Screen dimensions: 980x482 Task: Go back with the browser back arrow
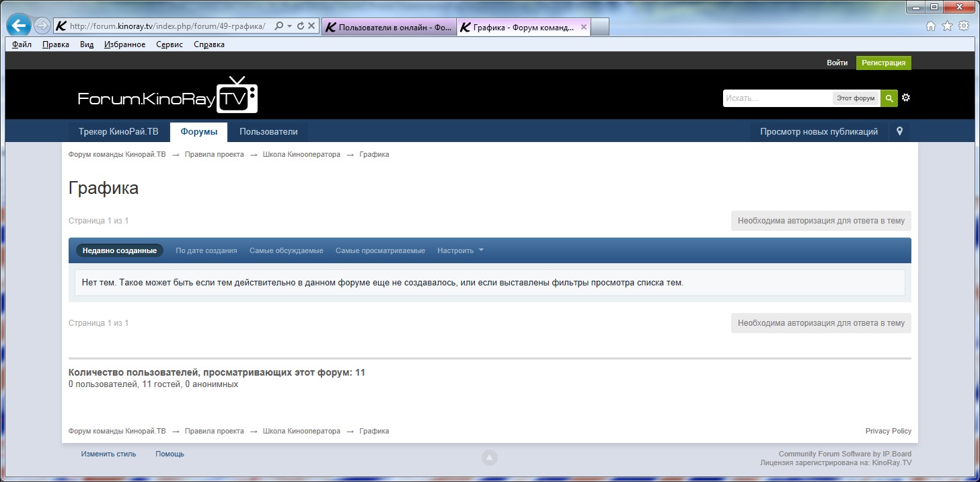20,26
